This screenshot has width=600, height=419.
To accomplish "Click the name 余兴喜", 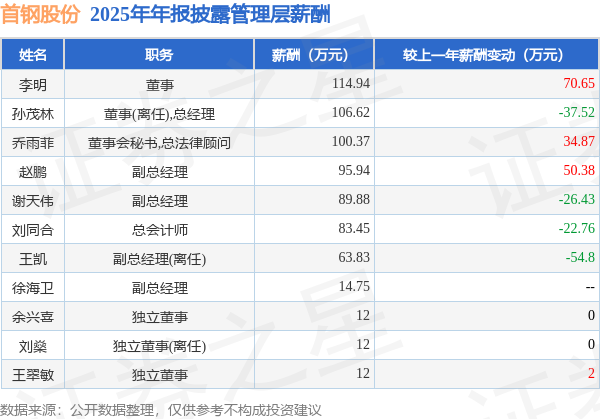I will coord(33,317).
